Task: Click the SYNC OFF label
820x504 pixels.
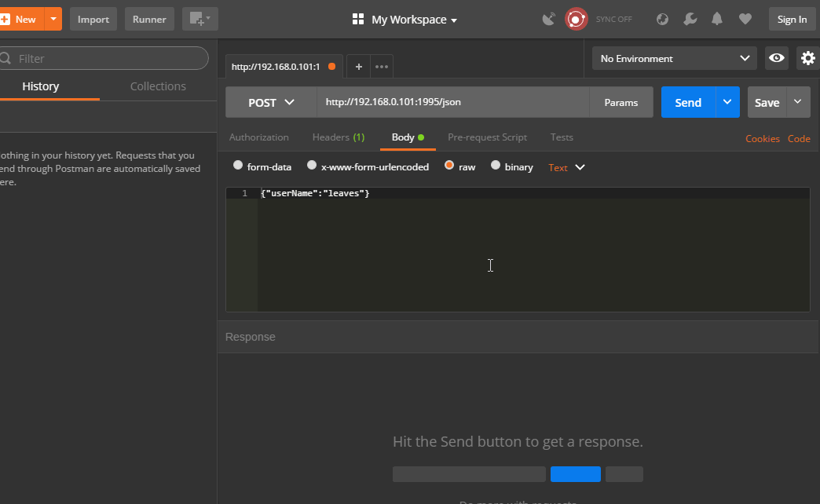Action: (x=614, y=20)
